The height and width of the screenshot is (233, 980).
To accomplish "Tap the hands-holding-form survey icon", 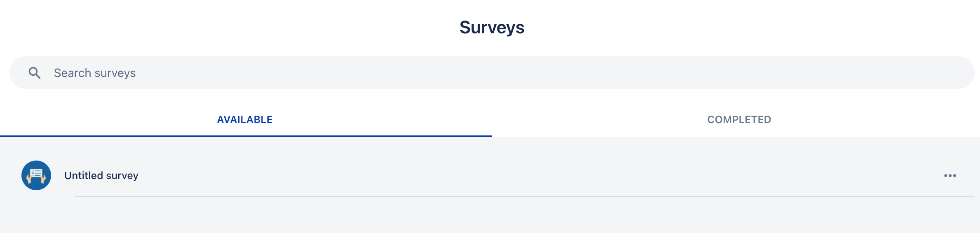I will click(36, 175).
